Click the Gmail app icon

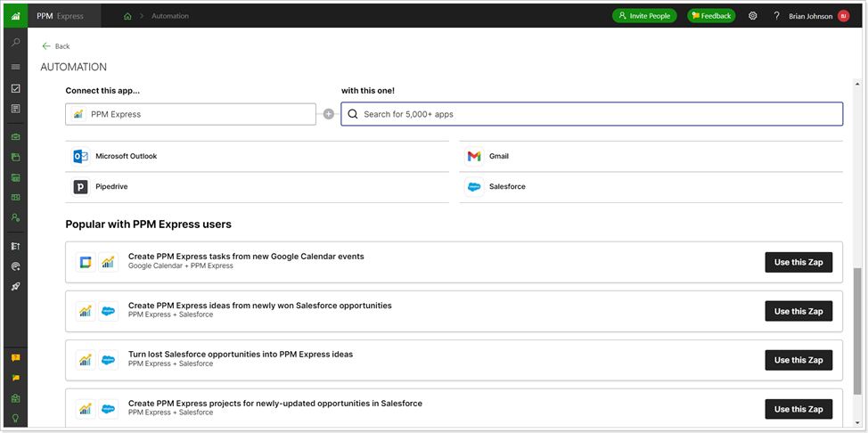[474, 157]
